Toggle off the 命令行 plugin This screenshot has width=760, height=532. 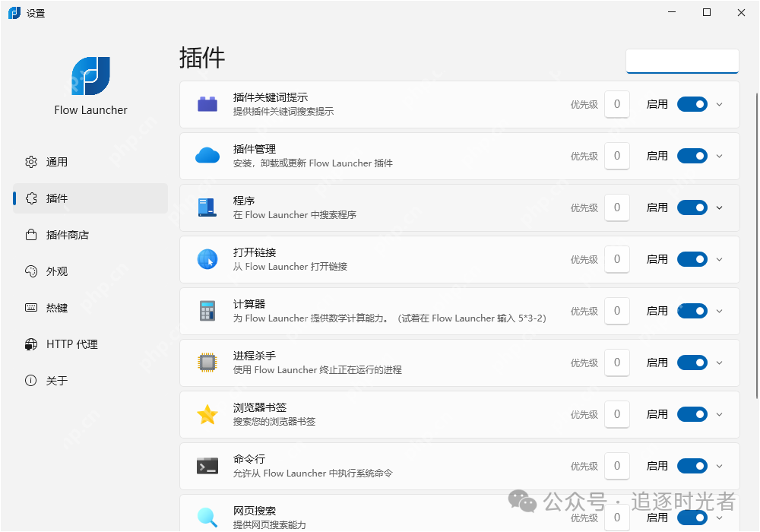tap(692, 466)
